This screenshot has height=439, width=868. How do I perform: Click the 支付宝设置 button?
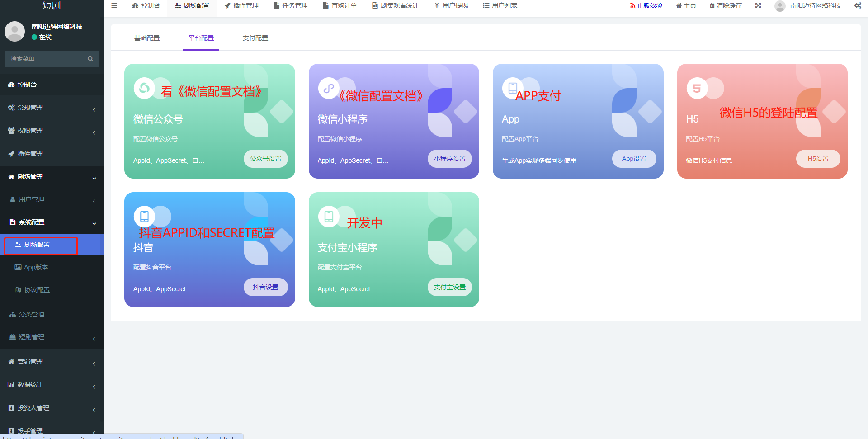450,287
